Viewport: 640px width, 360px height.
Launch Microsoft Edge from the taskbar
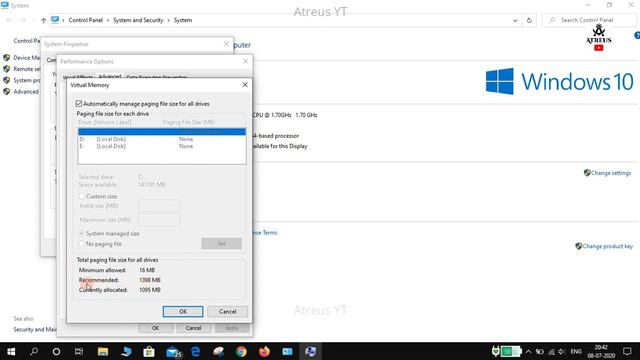point(196,351)
